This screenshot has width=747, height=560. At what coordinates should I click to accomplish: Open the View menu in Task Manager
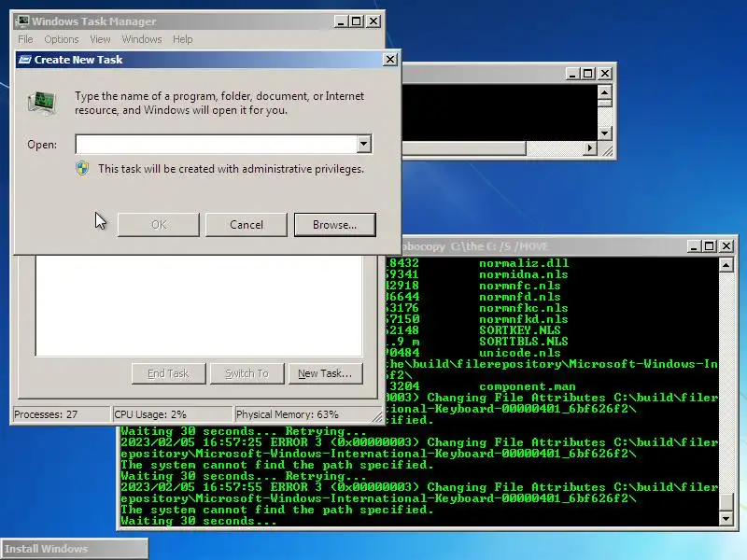(x=100, y=39)
